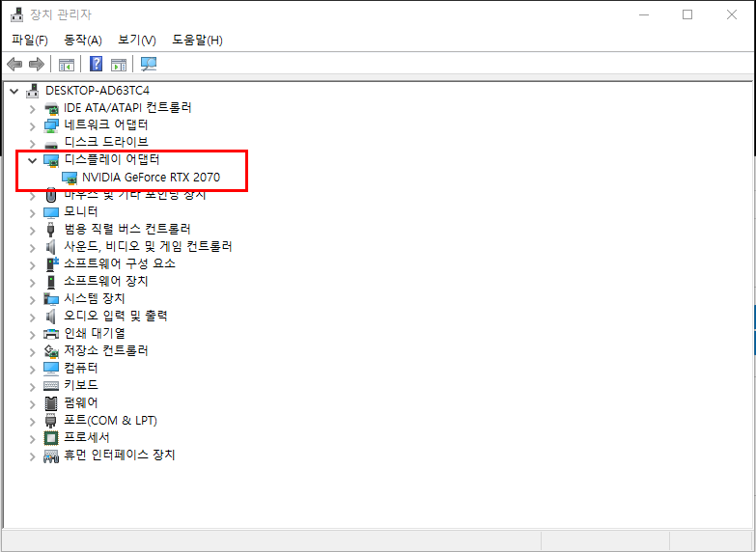Click the 휴먼 인터페이스 장치 icon
The width and height of the screenshot is (756, 552).
pyautogui.click(x=51, y=455)
